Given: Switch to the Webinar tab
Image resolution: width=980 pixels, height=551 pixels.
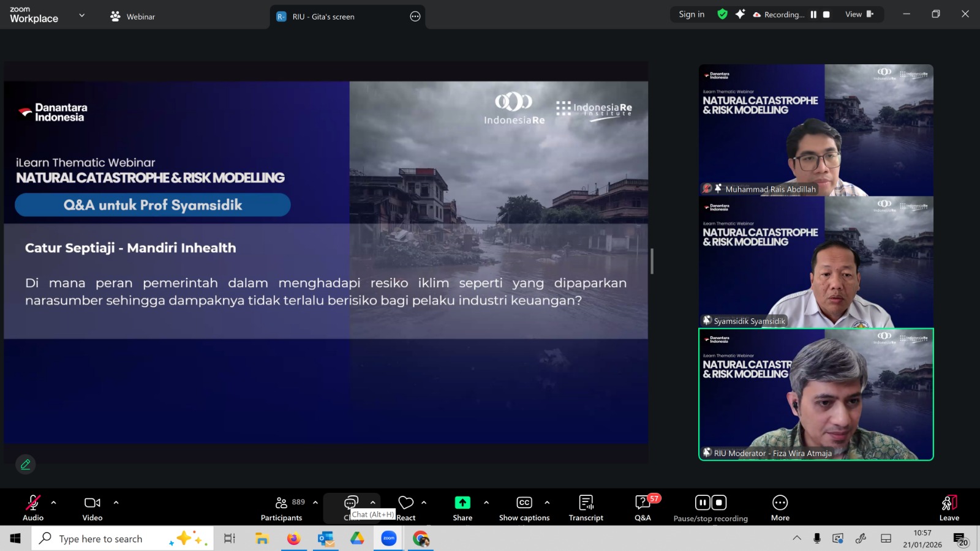Looking at the screenshot, I should click(133, 17).
